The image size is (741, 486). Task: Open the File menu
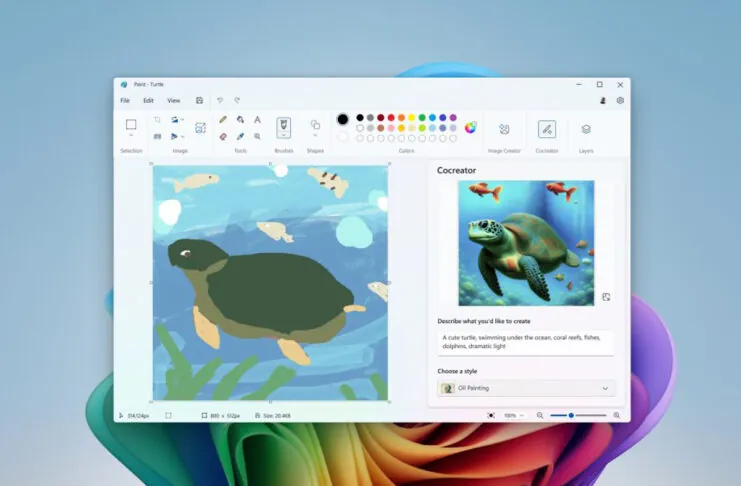pos(125,100)
